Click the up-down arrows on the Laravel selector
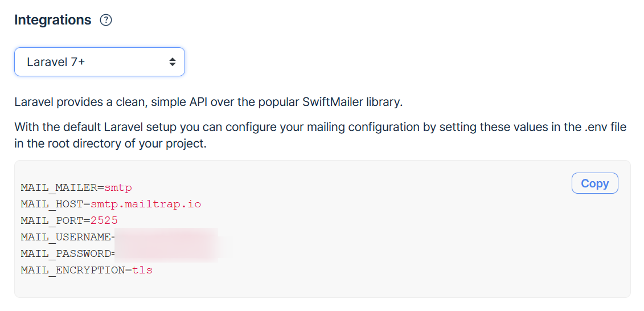 (173, 62)
